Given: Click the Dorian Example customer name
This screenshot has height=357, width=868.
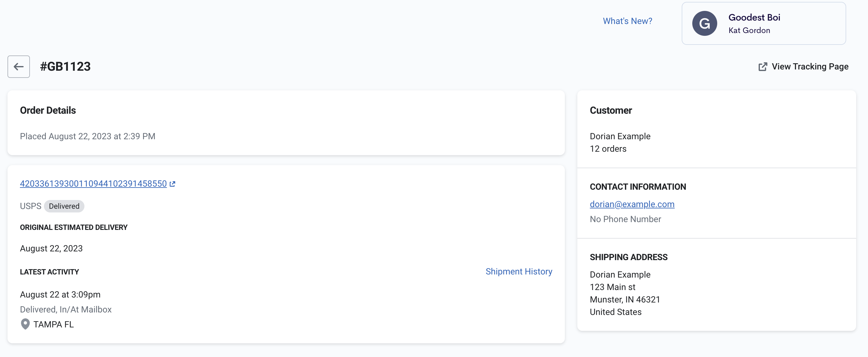Looking at the screenshot, I should point(620,136).
